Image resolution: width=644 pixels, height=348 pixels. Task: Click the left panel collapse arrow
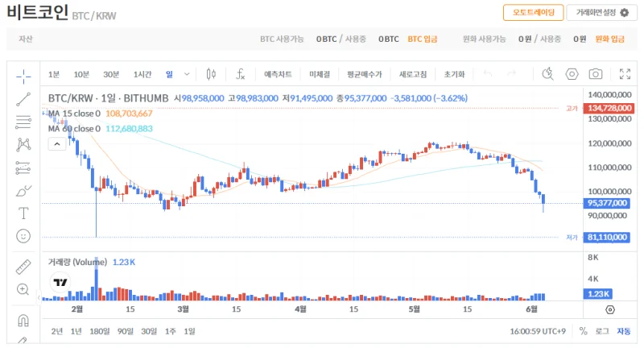39,297
